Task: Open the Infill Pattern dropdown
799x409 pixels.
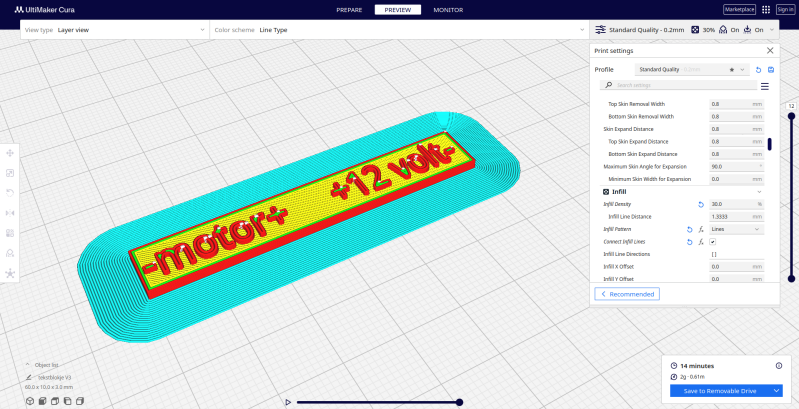Action: (735, 229)
